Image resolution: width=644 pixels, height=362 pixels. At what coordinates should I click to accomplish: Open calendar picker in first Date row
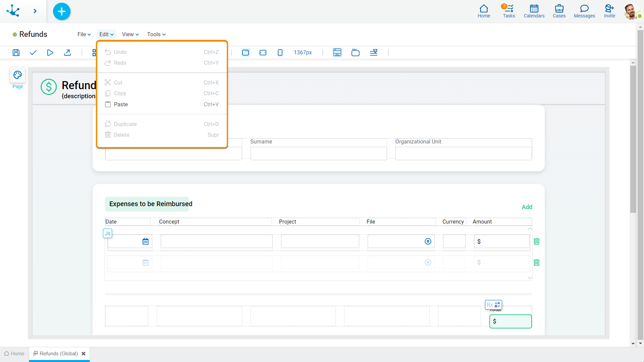click(146, 241)
